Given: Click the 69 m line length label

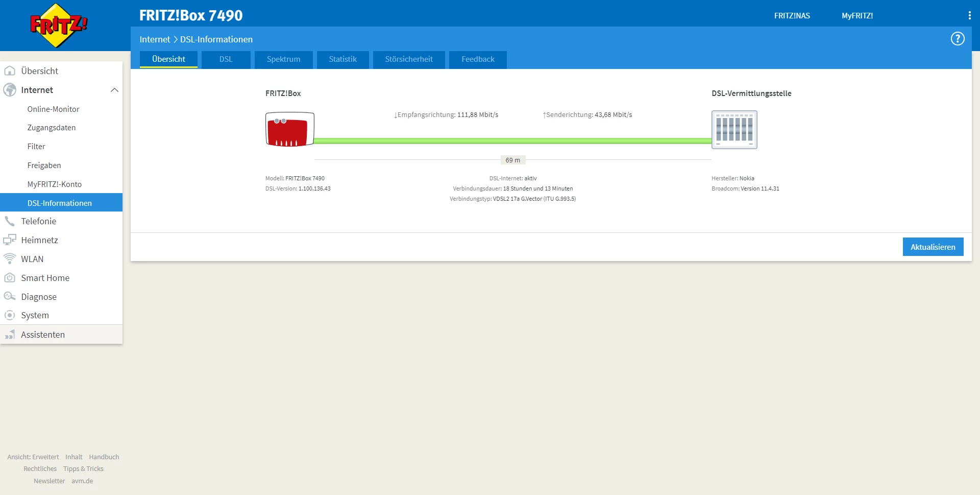Looking at the screenshot, I should [513, 160].
